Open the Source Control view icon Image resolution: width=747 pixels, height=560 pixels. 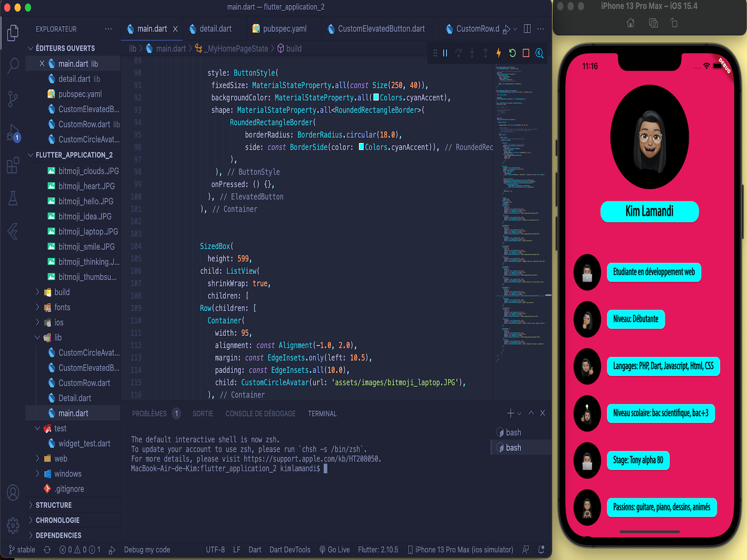(x=13, y=99)
